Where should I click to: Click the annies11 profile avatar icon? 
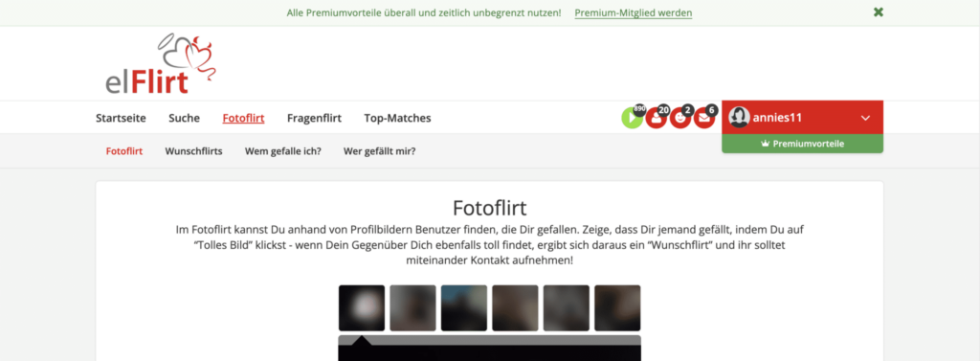(x=740, y=118)
